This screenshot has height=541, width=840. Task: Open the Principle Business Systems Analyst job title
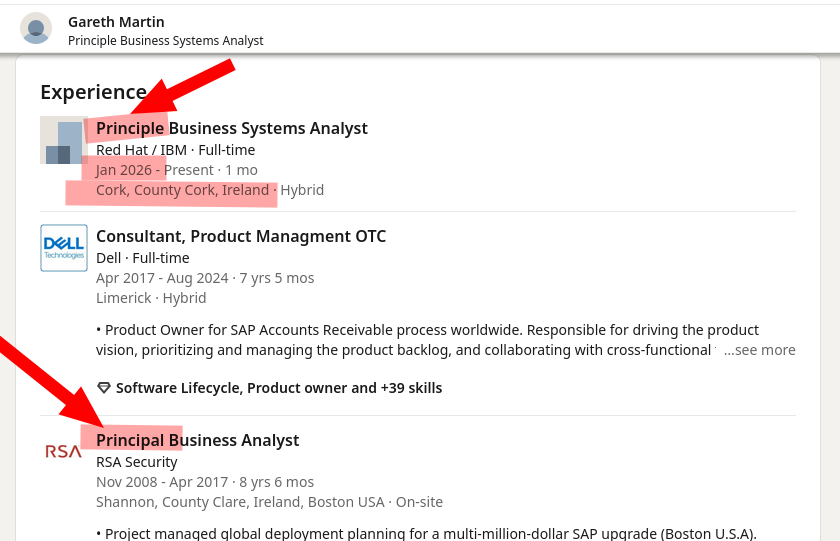pos(231,128)
